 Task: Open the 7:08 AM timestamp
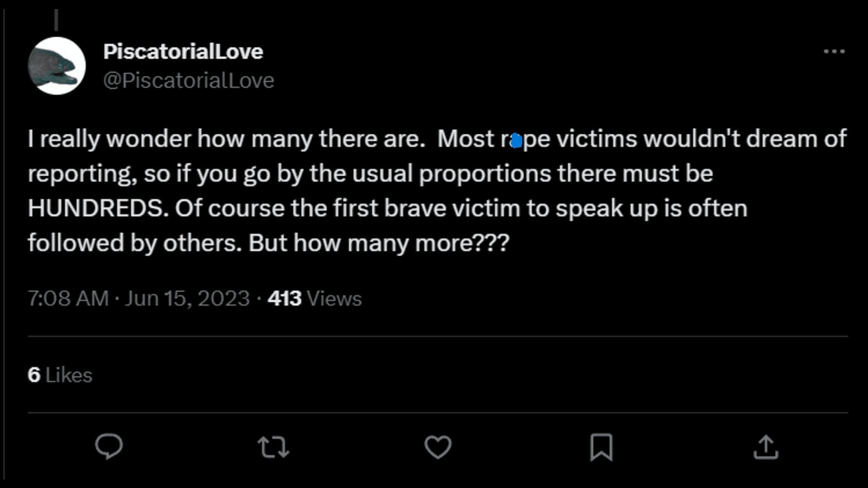click(x=68, y=298)
